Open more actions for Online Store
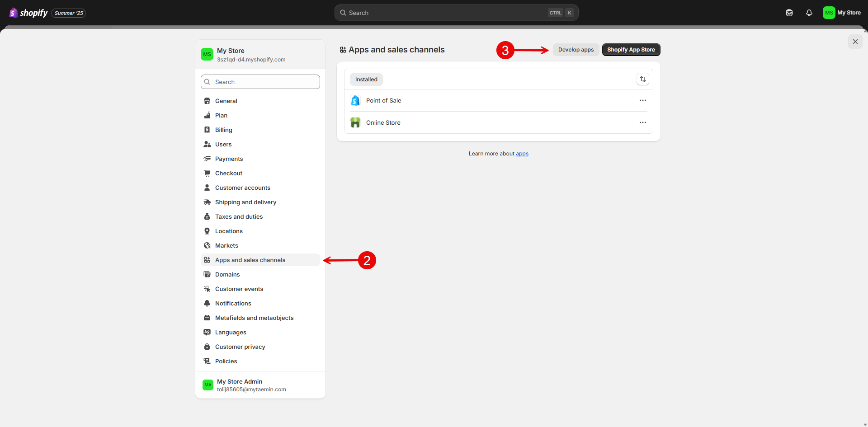This screenshot has height=427, width=868. tap(642, 122)
